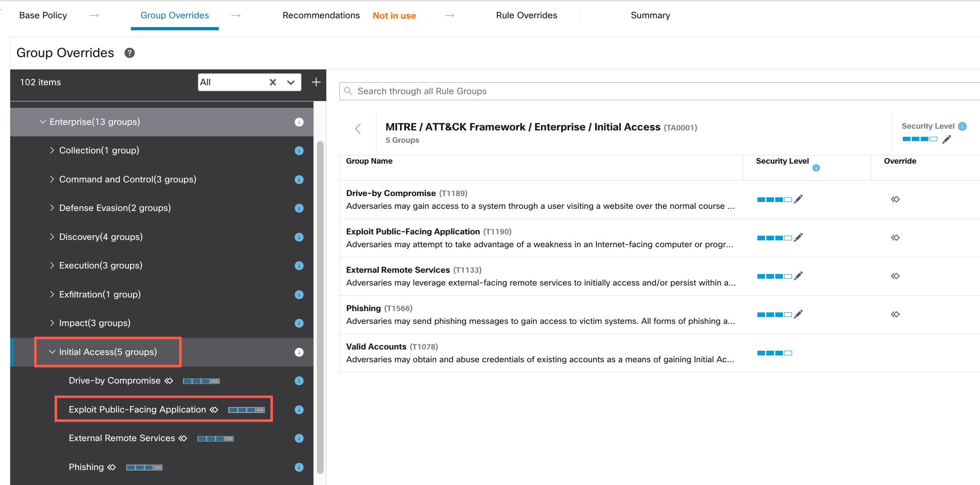980x485 pixels.
Task: Edit the Drive-by Compromise security level pencil
Action: (798, 199)
